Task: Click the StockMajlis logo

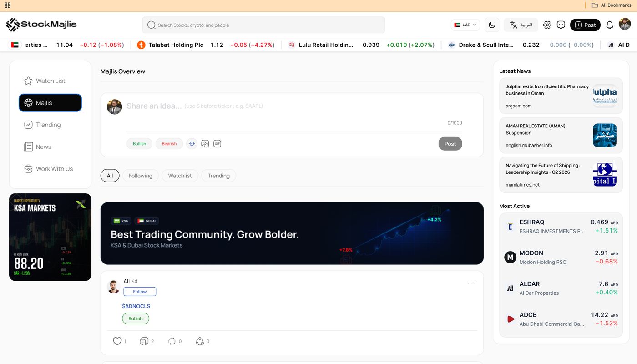Action: (x=41, y=25)
